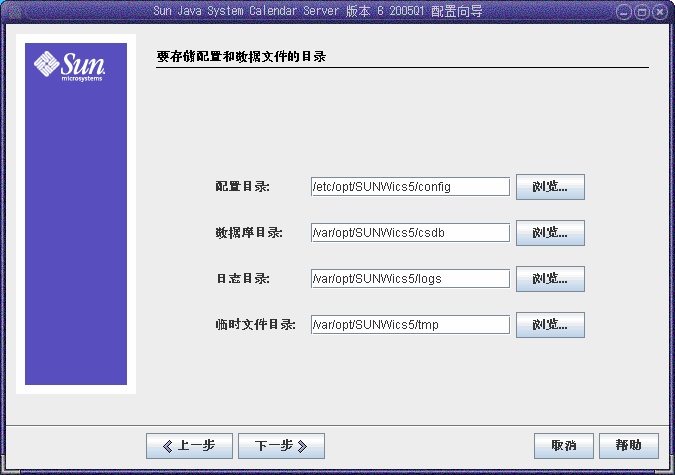Click the 上一步 (Back) button
The width and height of the screenshot is (675, 475).
(x=189, y=446)
